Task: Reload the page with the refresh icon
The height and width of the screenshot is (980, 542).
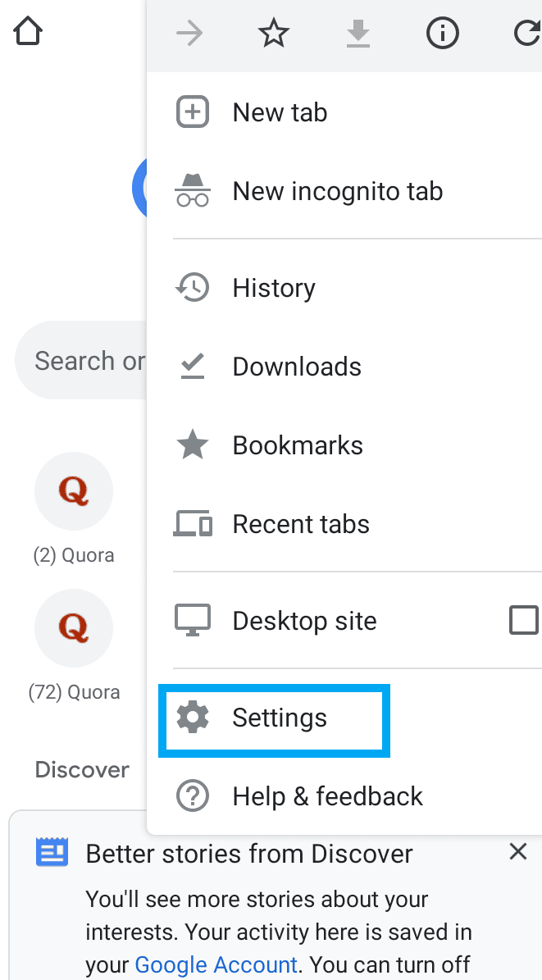Action: point(525,34)
